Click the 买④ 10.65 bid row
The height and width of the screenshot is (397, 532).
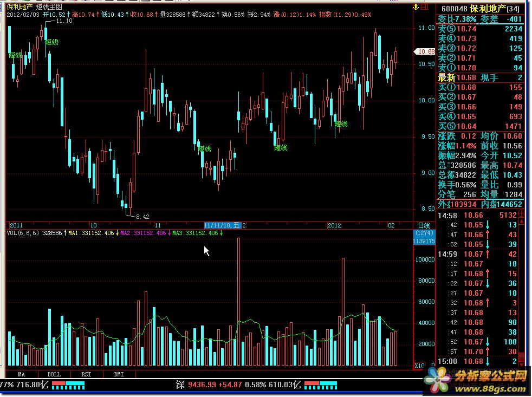(x=480, y=117)
